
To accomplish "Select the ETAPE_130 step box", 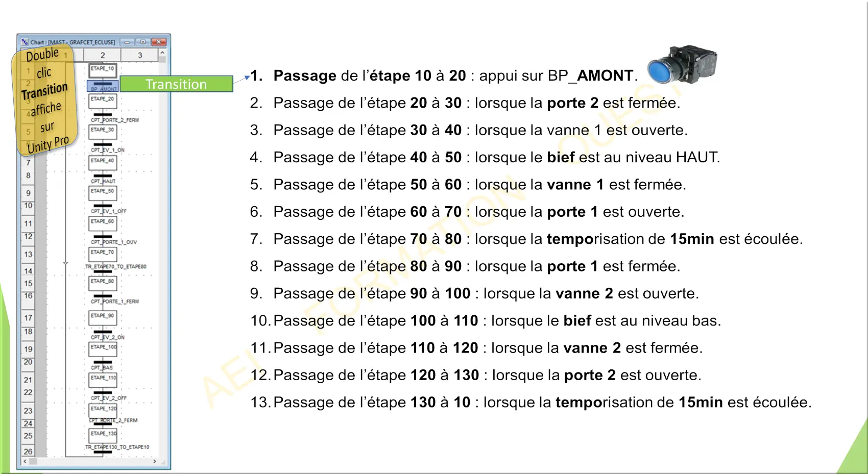I will point(103,435).
